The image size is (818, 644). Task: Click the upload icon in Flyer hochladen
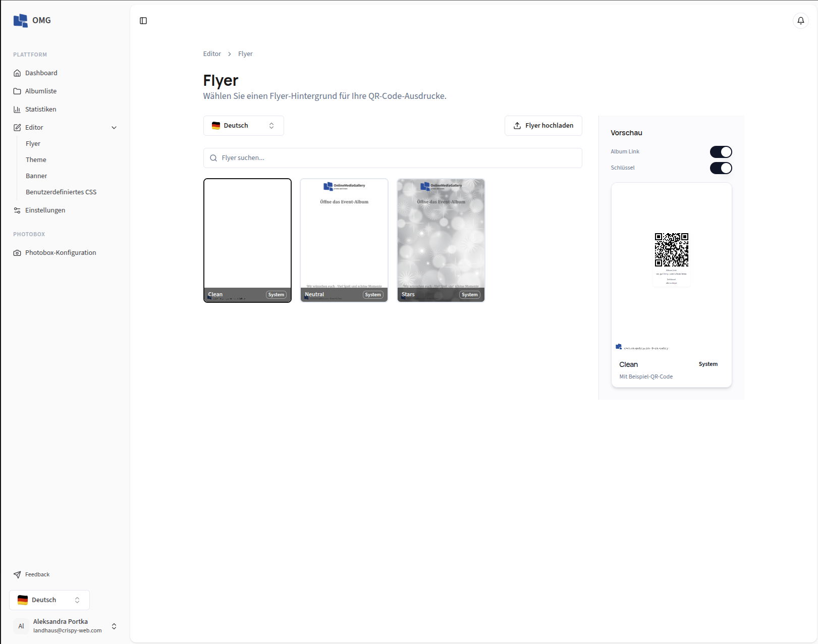click(517, 126)
